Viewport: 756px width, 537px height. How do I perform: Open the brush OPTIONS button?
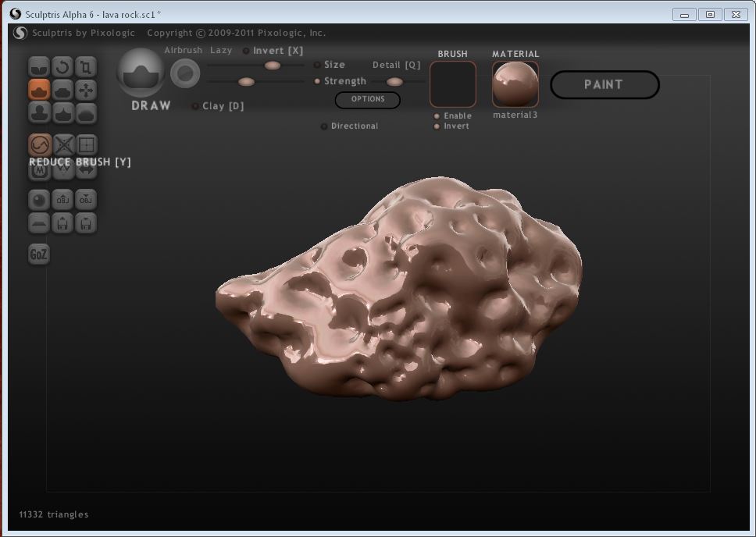pyautogui.click(x=368, y=100)
